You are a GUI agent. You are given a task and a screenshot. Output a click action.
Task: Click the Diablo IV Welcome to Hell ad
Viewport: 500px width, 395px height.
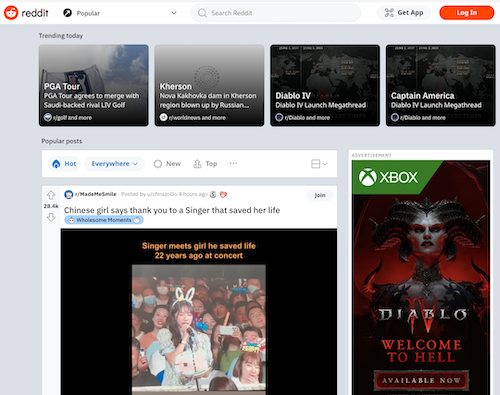pos(421,278)
